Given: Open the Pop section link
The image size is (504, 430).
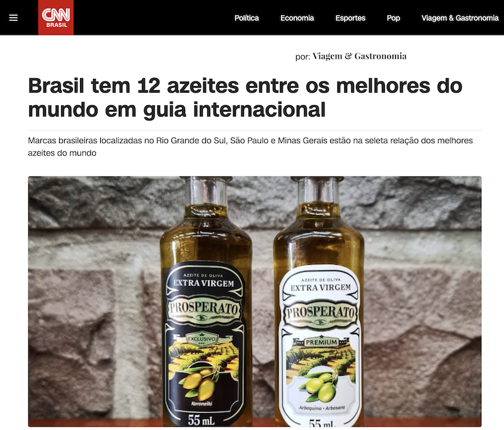Looking at the screenshot, I should [x=393, y=18].
